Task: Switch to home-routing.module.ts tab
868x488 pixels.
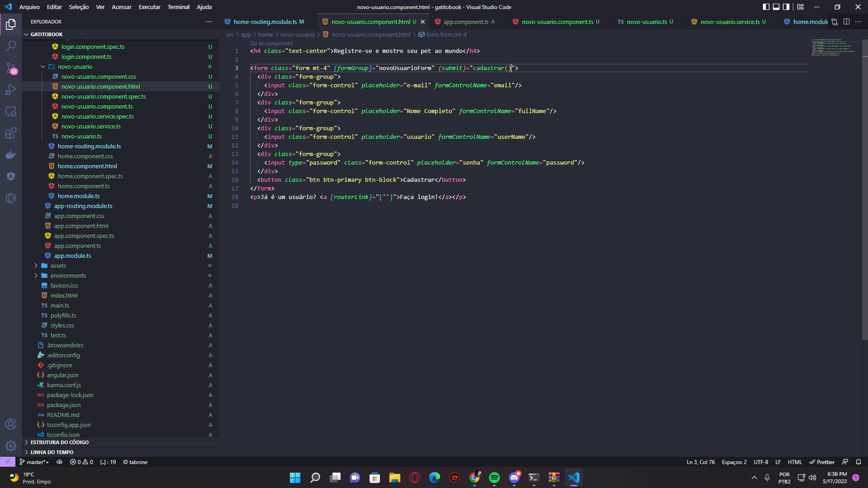Action: (x=265, y=22)
